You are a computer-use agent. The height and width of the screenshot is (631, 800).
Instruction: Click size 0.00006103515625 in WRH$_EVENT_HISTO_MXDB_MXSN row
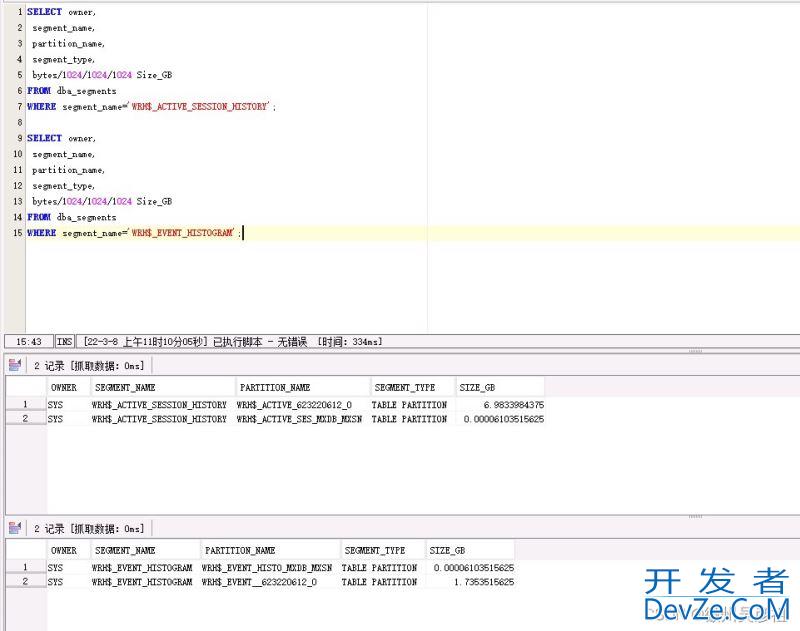coord(474,568)
